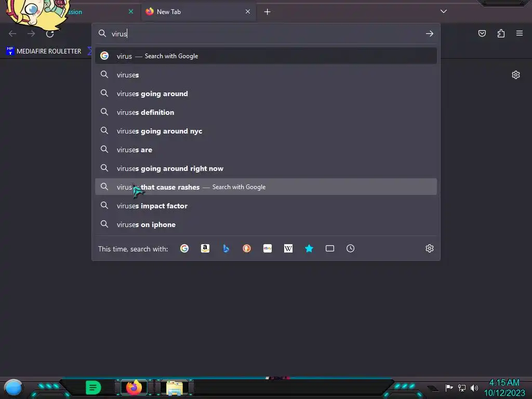This screenshot has height=399, width=532.
Task: Select 'viruses going around right now' suggestion
Action: click(x=266, y=168)
